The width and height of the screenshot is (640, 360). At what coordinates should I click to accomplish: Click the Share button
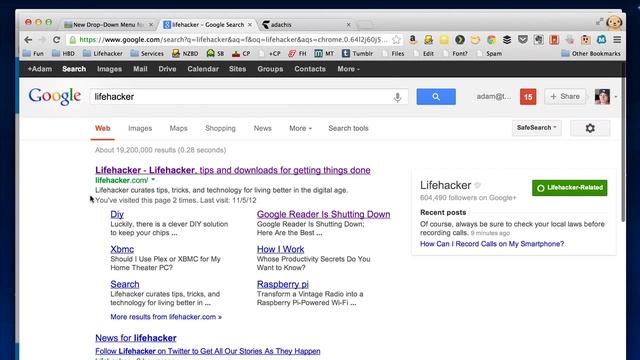point(565,97)
